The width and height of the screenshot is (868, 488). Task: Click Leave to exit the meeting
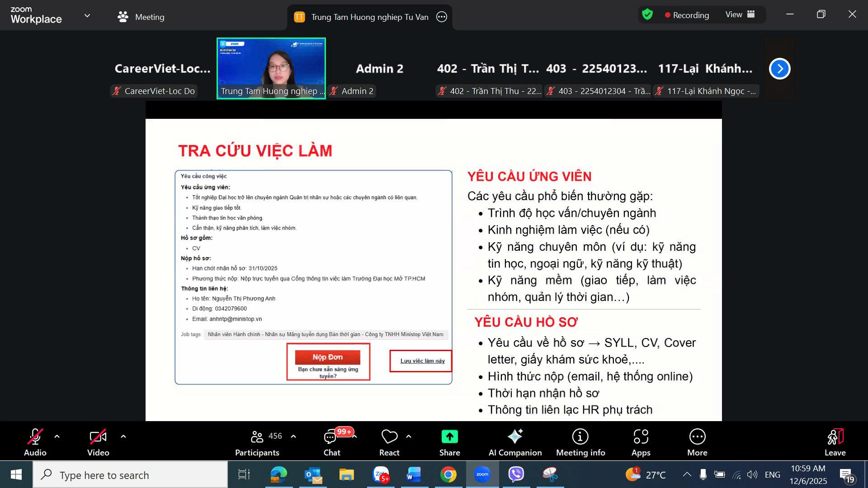pyautogui.click(x=835, y=441)
